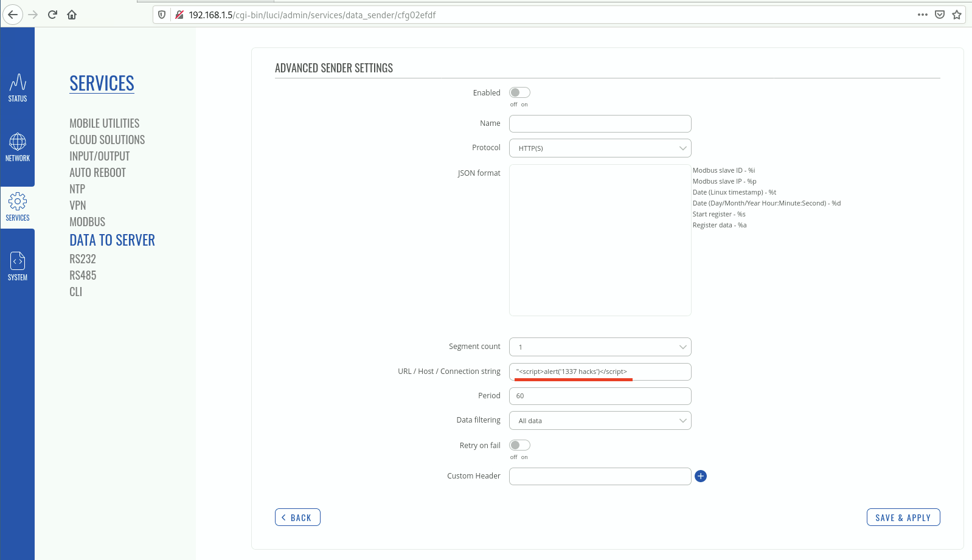This screenshot has width=972, height=560.
Task: Toggle the Enabled switch on
Action: click(519, 92)
